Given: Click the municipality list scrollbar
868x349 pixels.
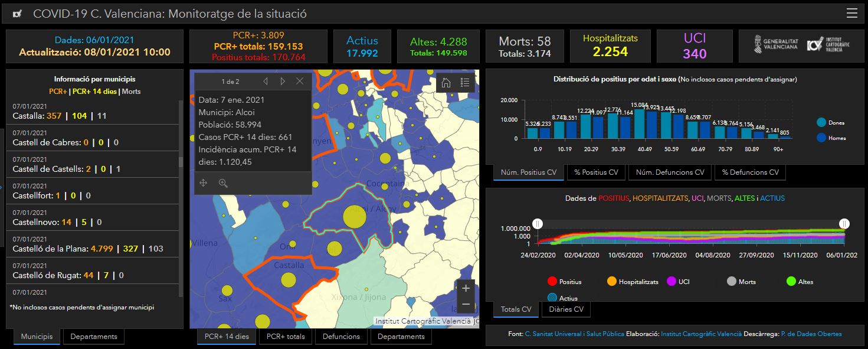Looking at the screenshot, I should tap(181, 161).
